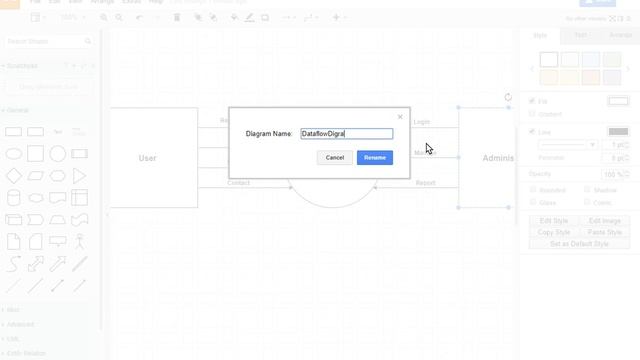This screenshot has height=360, width=640.
Task: Select the curved S connector shape
Action: point(13,264)
